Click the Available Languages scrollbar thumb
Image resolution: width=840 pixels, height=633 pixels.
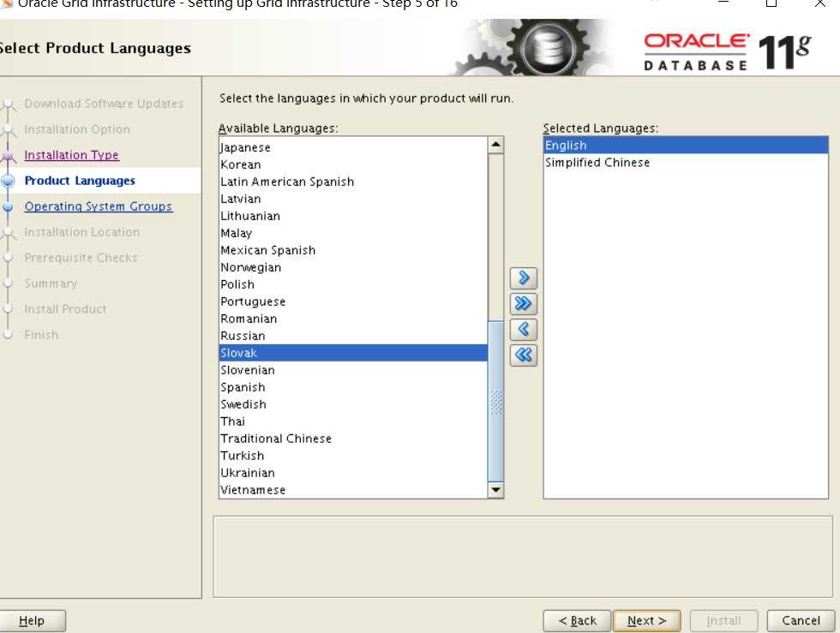[495, 401]
